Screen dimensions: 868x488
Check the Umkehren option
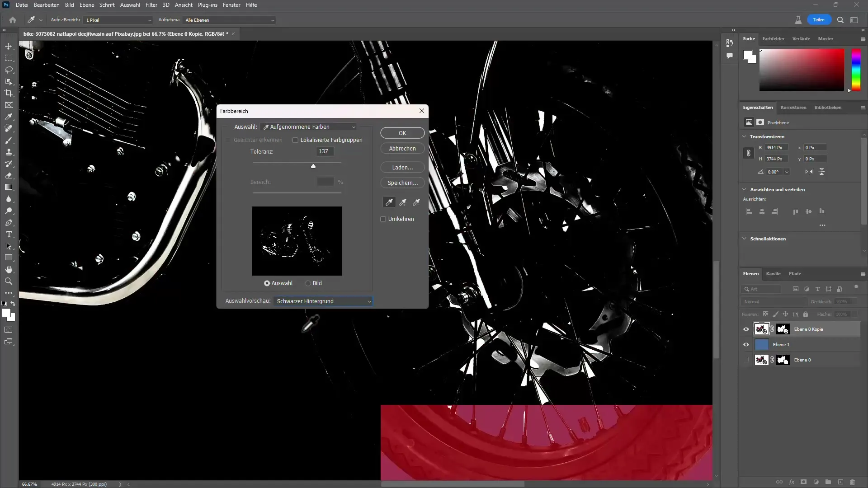pos(383,219)
